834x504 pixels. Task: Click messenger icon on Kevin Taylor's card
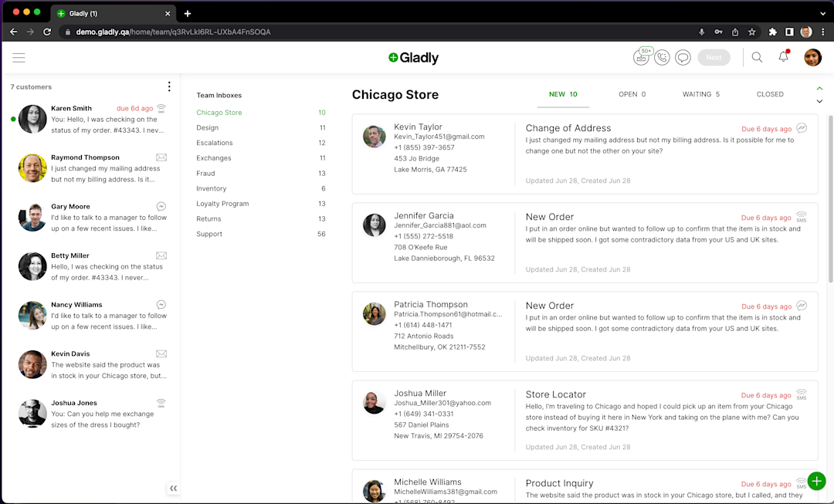802,128
